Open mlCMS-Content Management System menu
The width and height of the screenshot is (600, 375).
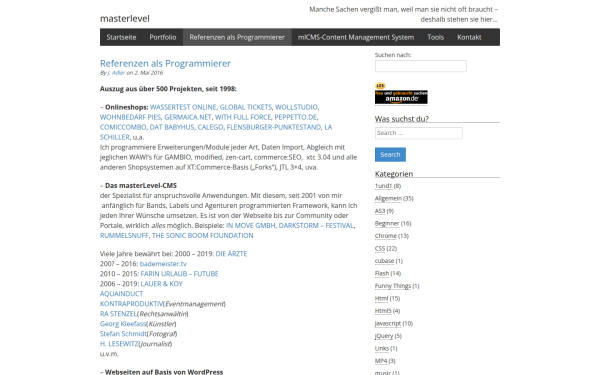click(356, 37)
